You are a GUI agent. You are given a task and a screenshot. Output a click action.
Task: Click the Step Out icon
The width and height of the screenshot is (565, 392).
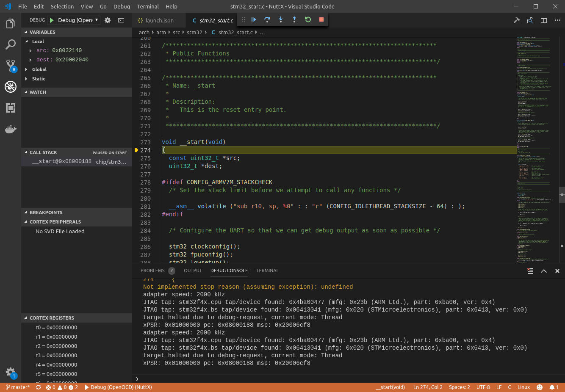coord(294,19)
